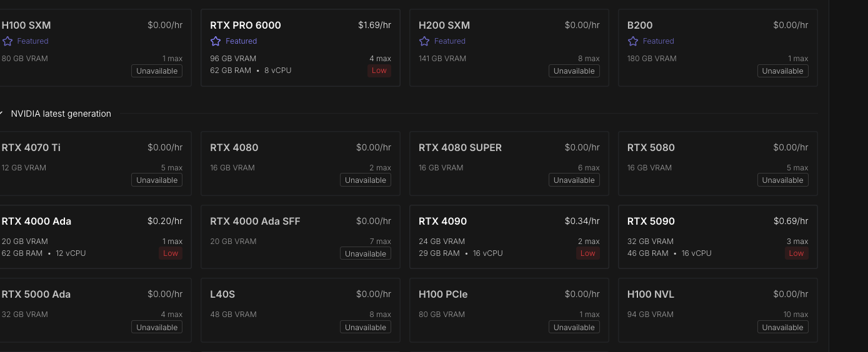
Task: Click the RTX 5000 Ada card title
Action: pos(36,295)
